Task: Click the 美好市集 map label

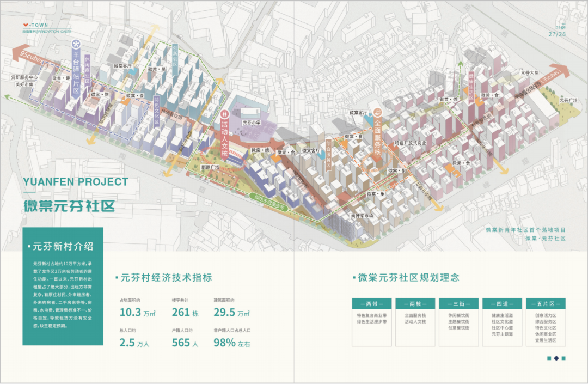Action: click(24, 84)
